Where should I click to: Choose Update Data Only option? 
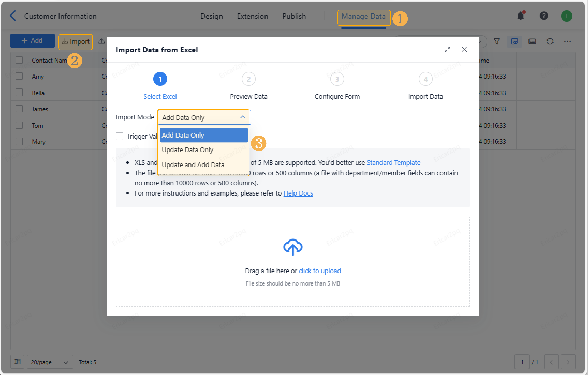(x=187, y=150)
